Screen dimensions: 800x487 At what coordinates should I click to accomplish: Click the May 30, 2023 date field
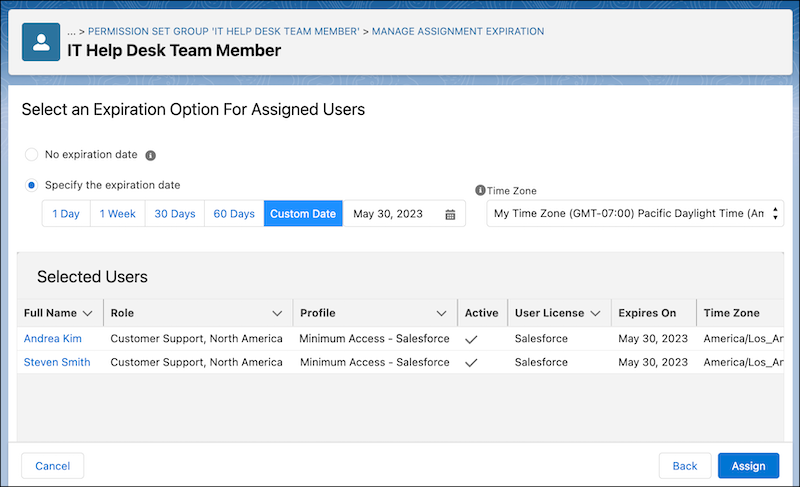click(404, 214)
